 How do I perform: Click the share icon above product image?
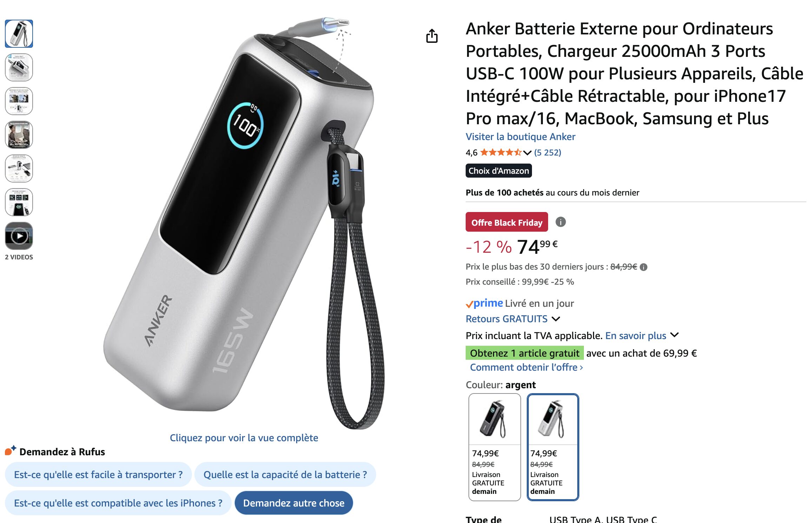coord(432,36)
